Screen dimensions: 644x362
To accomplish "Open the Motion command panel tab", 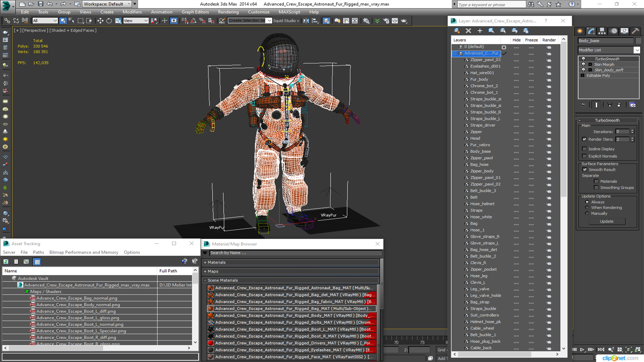I will 614,31.
